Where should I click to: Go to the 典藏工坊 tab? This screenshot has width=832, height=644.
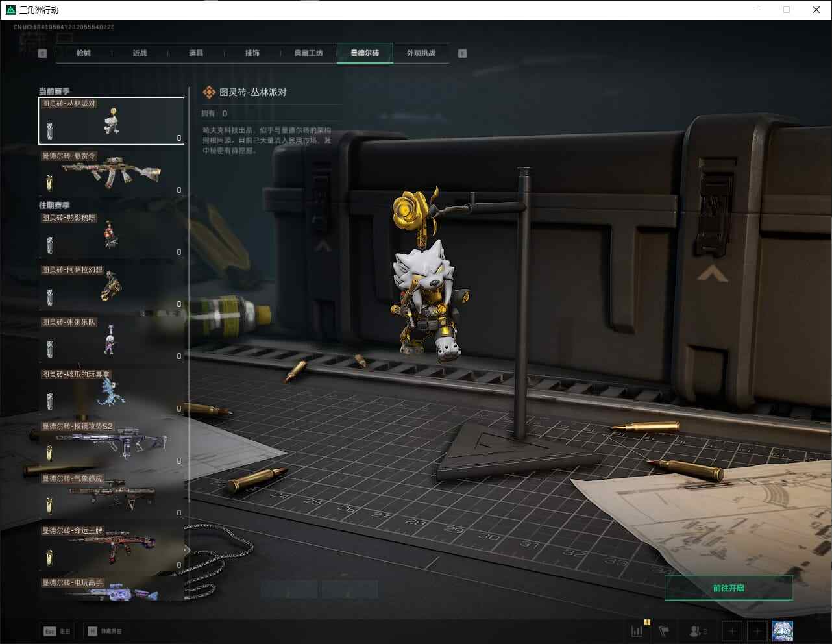point(308,53)
